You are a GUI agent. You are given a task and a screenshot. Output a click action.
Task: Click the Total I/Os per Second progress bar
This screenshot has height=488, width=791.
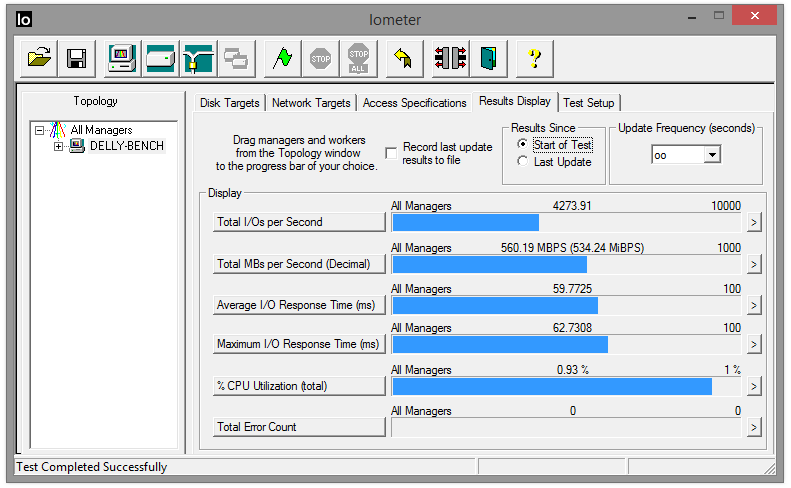tap(566, 223)
